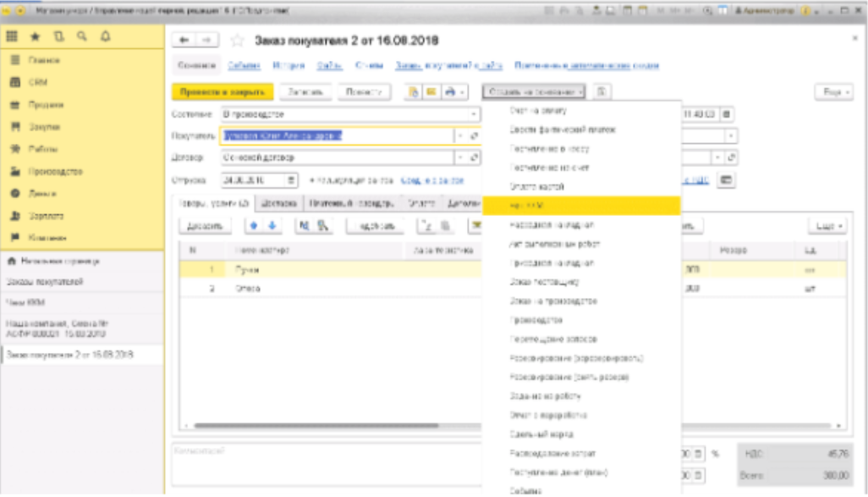Image resolution: width=868 pixels, height=497 pixels.
Task: Move row up with blue up arrow
Action: pyautogui.click(x=254, y=226)
